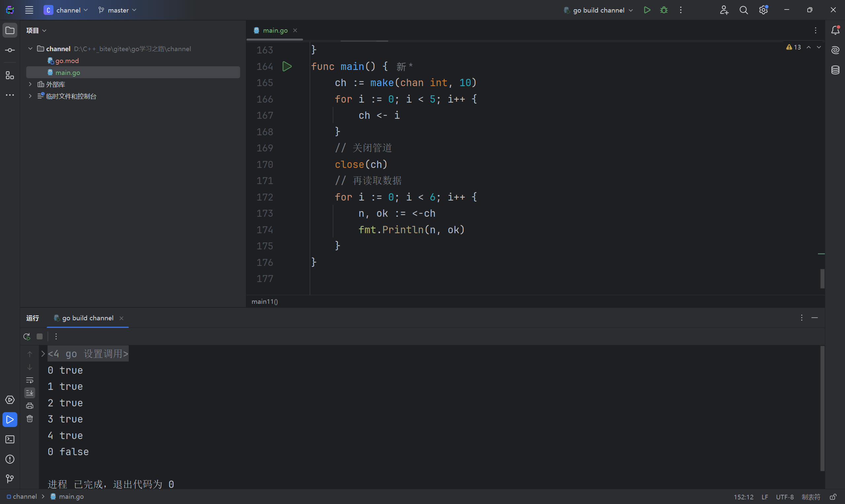Viewport: 845px width, 504px height.
Task: Open the Database tool window
Action: [835, 70]
